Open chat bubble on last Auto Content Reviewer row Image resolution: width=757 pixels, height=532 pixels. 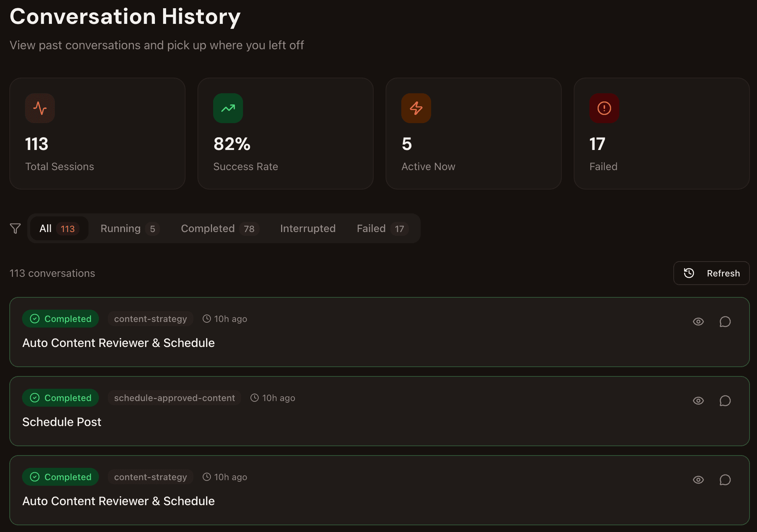[x=725, y=480]
